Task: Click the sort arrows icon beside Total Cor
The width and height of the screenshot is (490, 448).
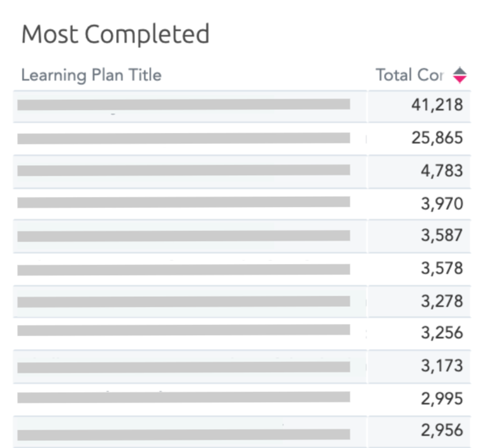Action: [x=459, y=75]
